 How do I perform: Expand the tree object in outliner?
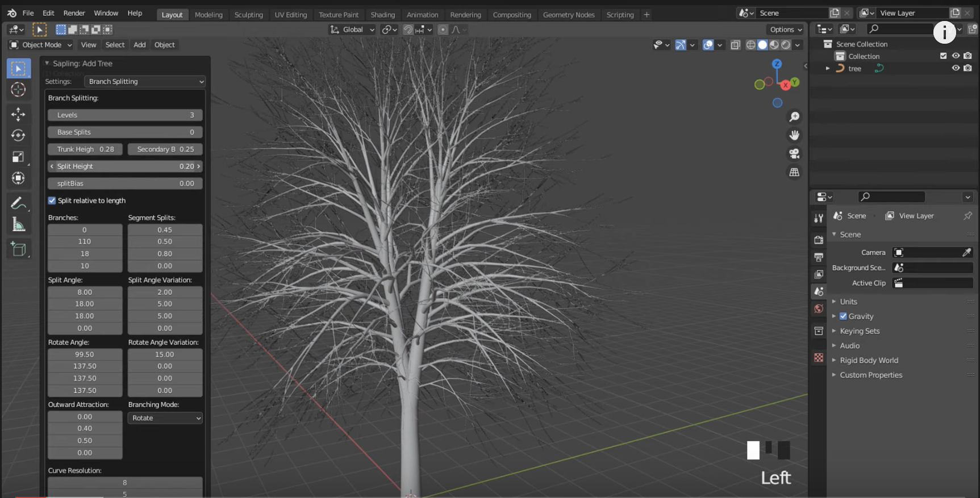point(828,68)
